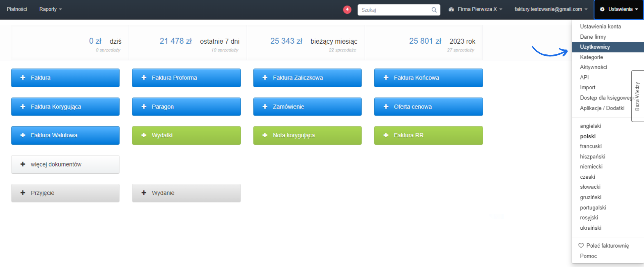This screenshot has height=267, width=644.
Task: Click the plus icon on Faktura Zaliczkowa
Action: (265, 78)
